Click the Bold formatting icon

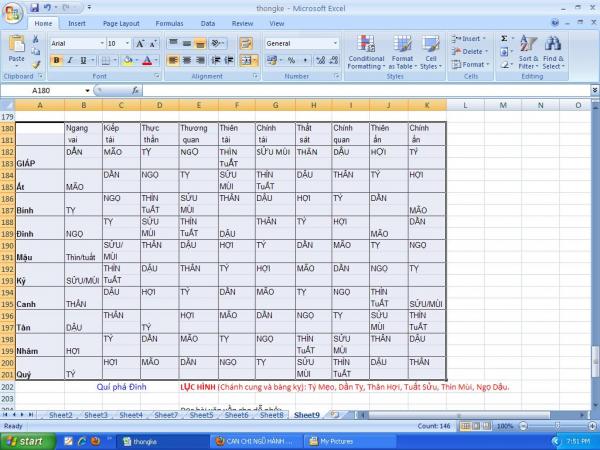pyautogui.click(x=56, y=60)
